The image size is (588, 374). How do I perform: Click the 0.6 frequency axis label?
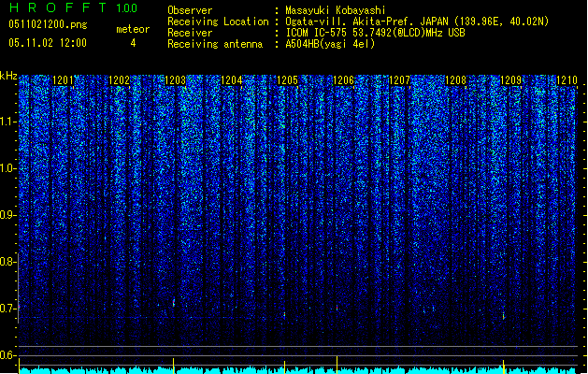click(7, 355)
